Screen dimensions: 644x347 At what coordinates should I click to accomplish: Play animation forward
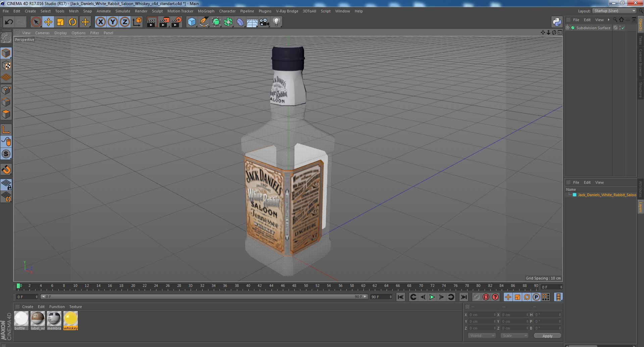point(432,297)
